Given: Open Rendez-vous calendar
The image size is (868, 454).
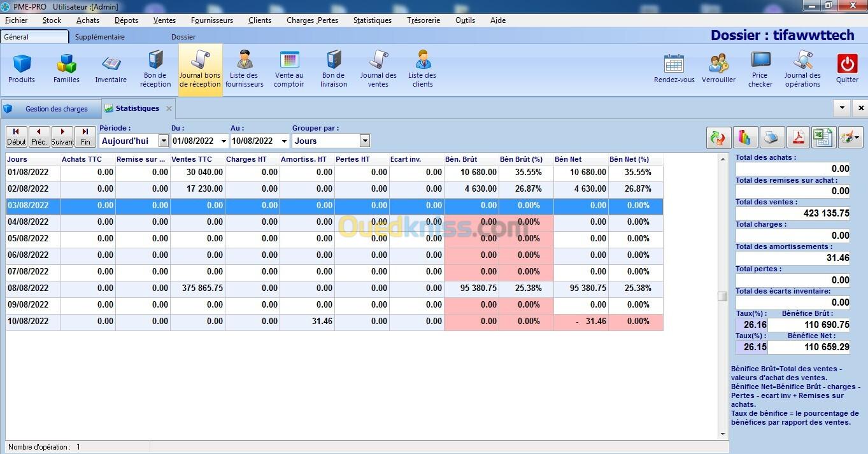Looking at the screenshot, I should [674, 69].
